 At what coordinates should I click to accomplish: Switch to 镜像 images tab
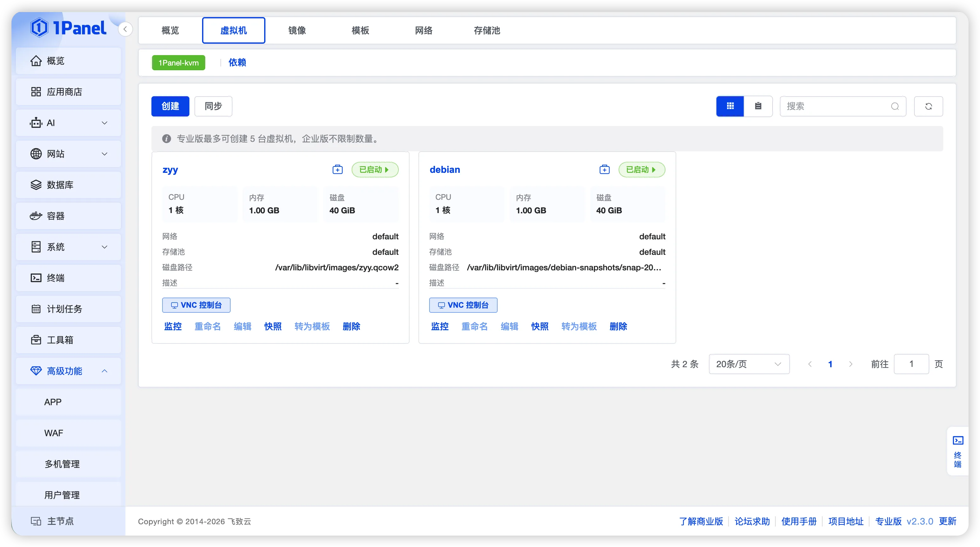tap(297, 30)
